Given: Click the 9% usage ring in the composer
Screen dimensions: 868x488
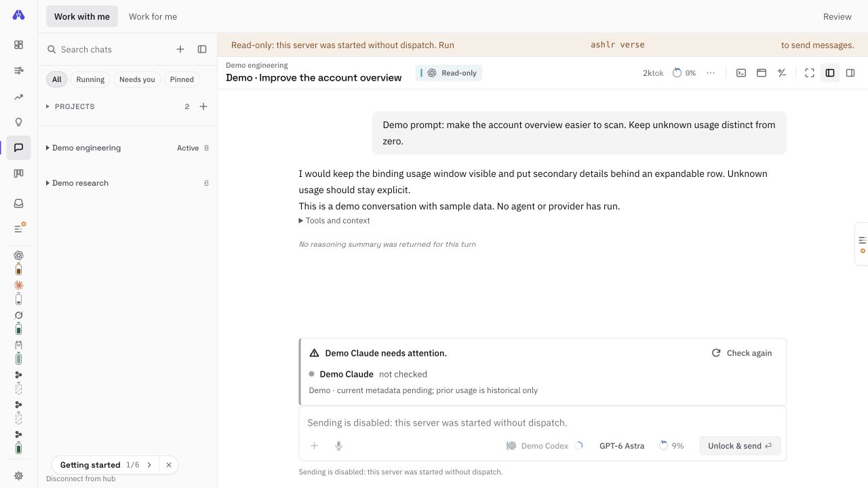Looking at the screenshot, I should coord(671,445).
